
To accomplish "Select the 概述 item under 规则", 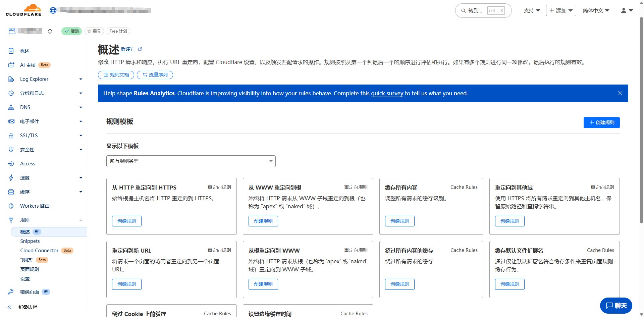I will point(49,232).
